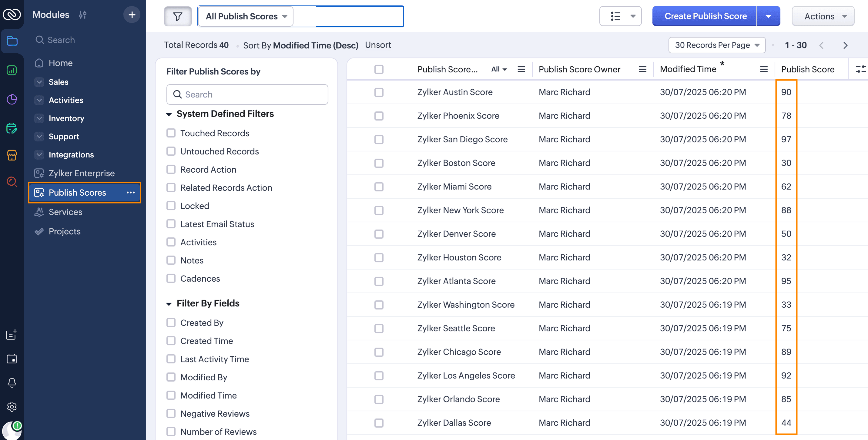Open the Services module

pyautogui.click(x=65, y=212)
